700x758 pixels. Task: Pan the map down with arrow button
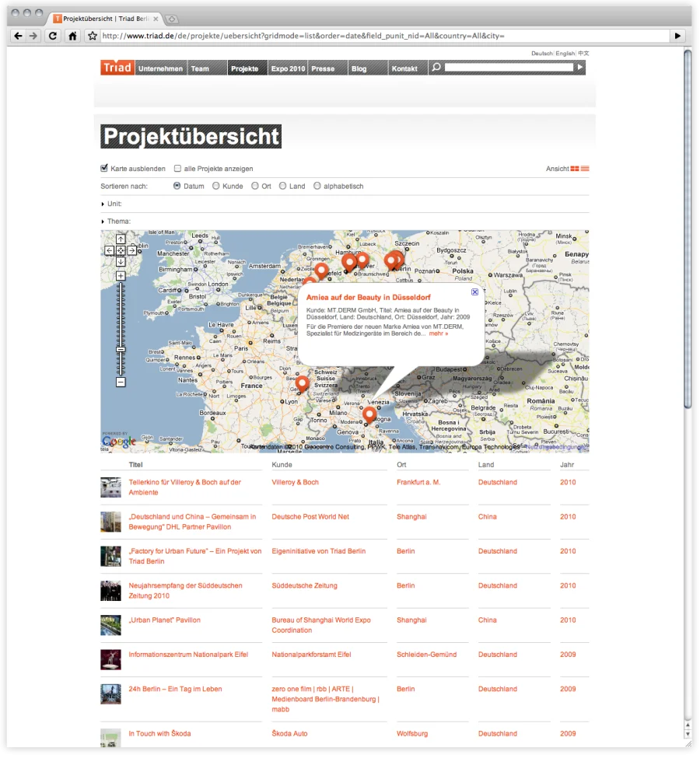point(121,261)
